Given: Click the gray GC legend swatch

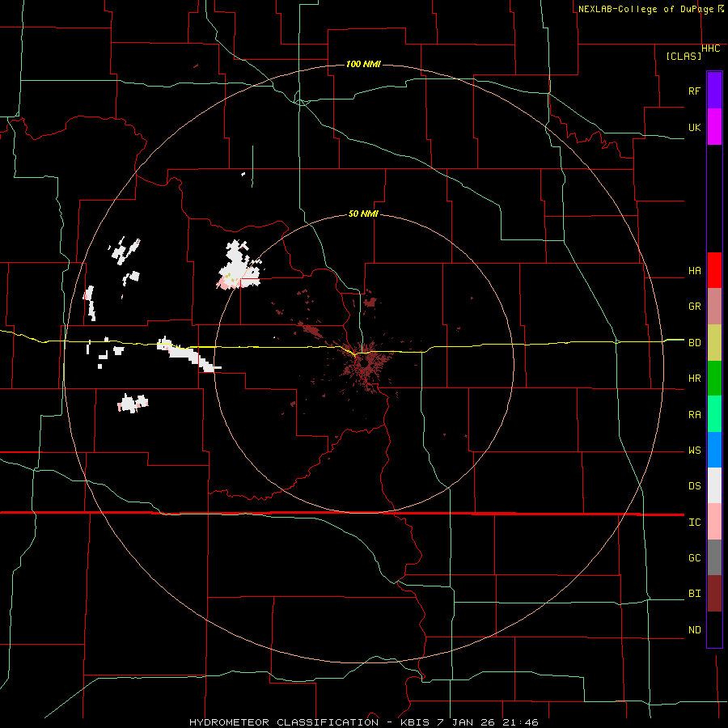Looking at the screenshot, I should 714,557.
